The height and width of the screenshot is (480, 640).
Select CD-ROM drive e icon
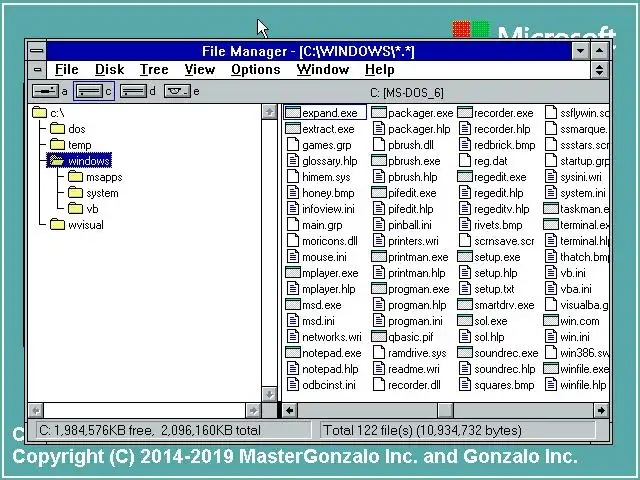pos(177,91)
